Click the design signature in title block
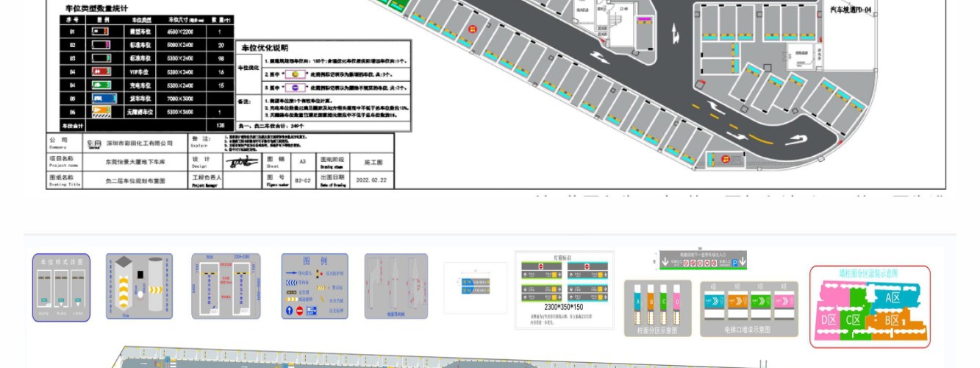 tap(241, 162)
